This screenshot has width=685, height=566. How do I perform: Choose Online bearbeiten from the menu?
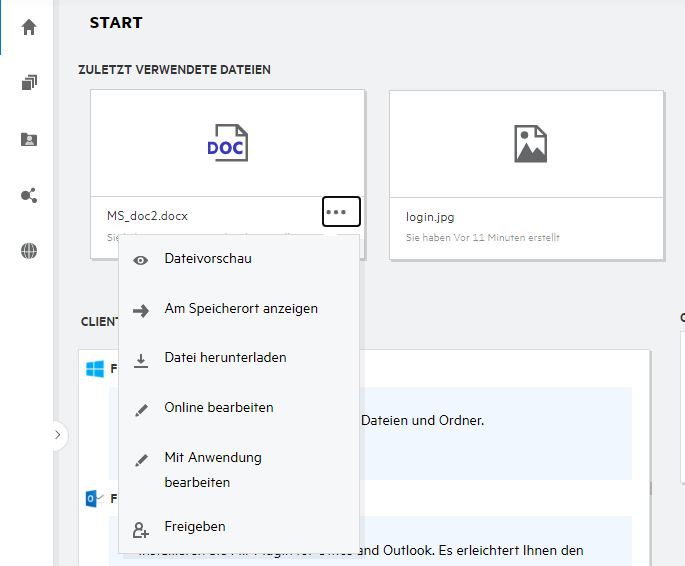[218, 408]
